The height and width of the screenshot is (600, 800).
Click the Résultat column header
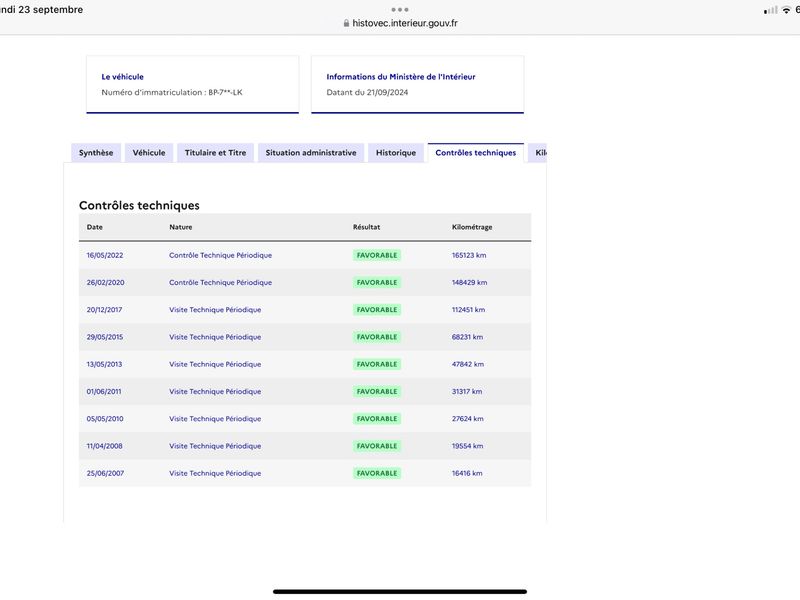click(x=366, y=227)
